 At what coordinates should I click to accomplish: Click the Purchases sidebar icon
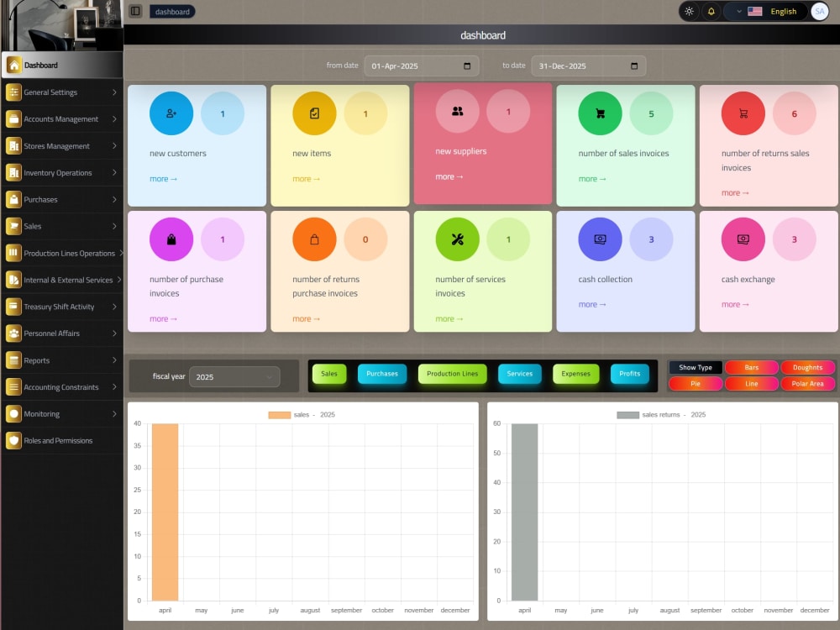pyautogui.click(x=14, y=199)
